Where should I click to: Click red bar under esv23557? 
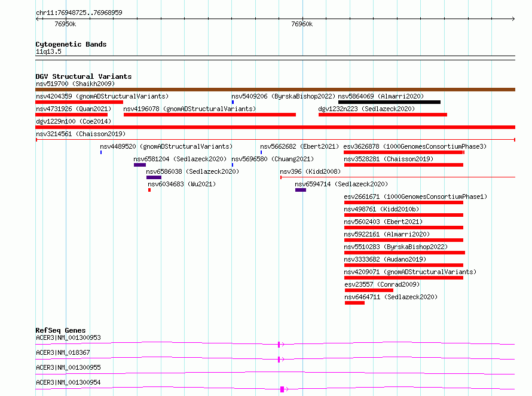coord(369,290)
